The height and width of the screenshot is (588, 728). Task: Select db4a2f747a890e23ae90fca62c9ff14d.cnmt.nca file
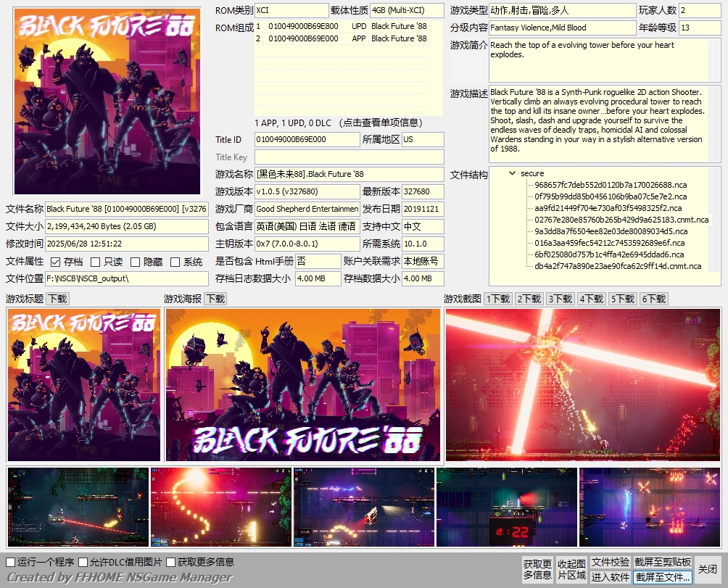coord(618,266)
